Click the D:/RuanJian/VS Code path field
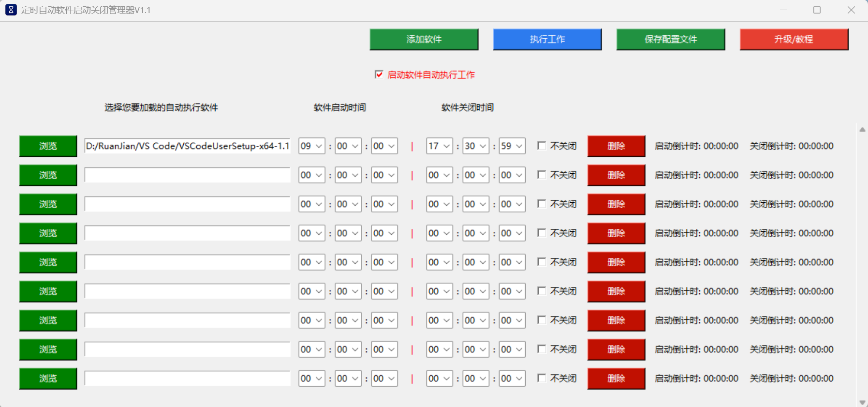 coord(187,146)
